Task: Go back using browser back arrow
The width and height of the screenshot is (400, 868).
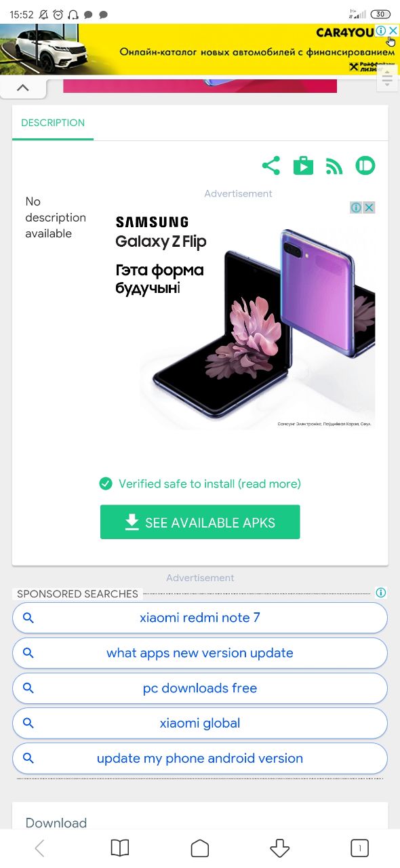Action: point(39,848)
